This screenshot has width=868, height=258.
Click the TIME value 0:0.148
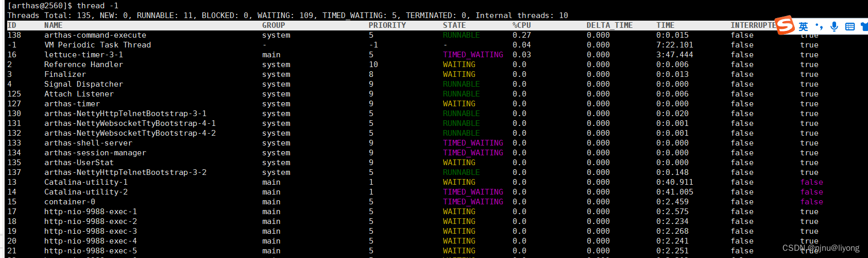coord(672,172)
